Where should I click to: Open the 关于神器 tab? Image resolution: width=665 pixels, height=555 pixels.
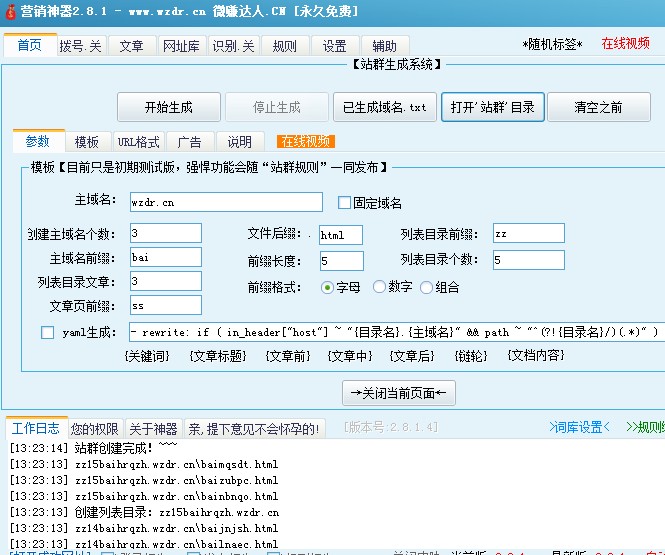coord(154,429)
